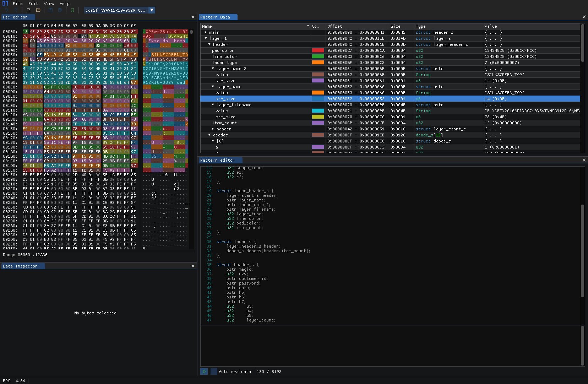Screen dimensions: 588x384
Task: Open the loaded file dropdown
Action: (152, 10)
